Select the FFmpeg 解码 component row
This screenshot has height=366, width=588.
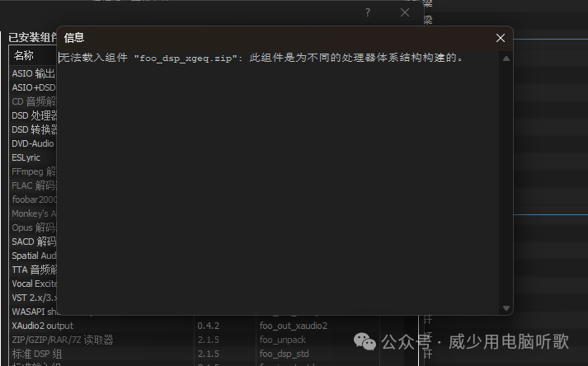coord(33,171)
